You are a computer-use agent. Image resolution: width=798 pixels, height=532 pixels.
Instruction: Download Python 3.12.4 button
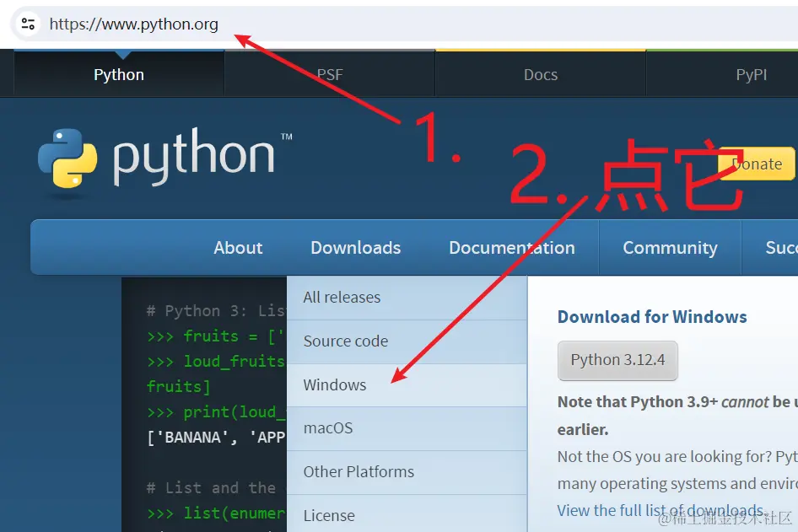[x=617, y=360]
